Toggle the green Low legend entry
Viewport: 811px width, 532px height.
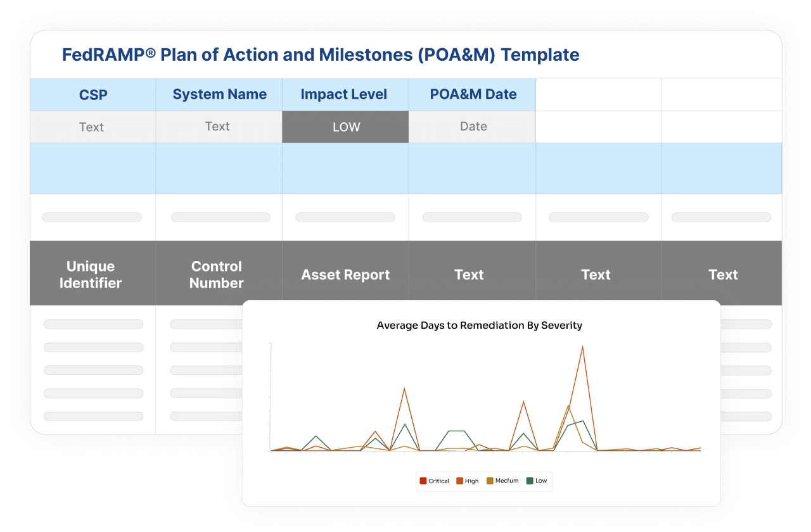click(536, 481)
